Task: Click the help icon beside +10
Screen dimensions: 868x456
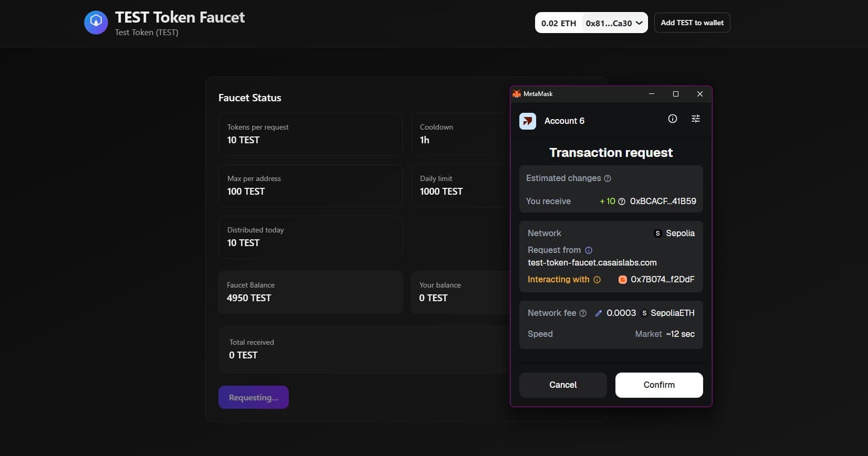Action: (x=622, y=202)
